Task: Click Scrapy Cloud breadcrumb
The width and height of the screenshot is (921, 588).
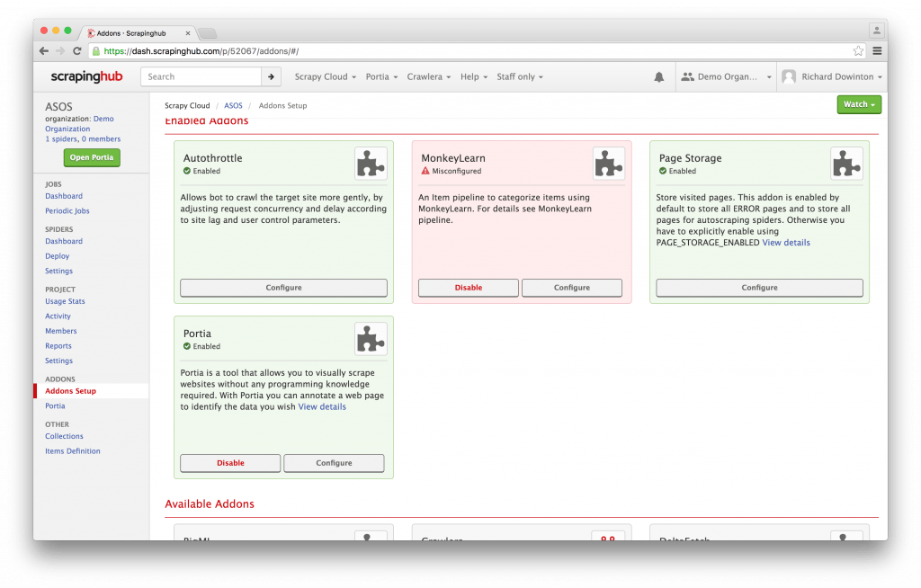Action: tap(187, 106)
